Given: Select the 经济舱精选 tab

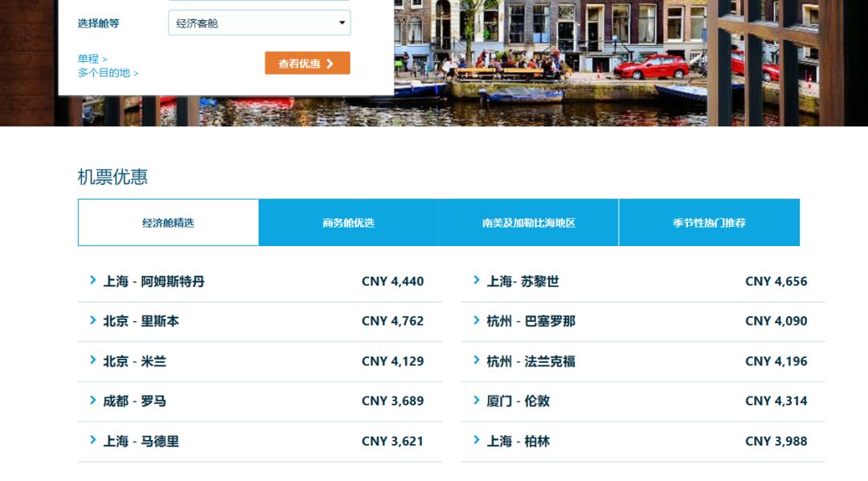Looking at the screenshot, I should [167, 222].
